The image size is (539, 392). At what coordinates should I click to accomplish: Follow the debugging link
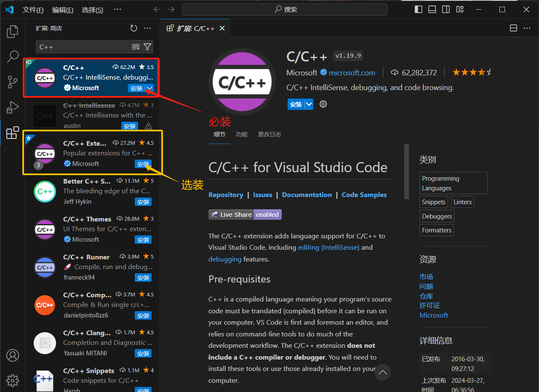(225, 259)
